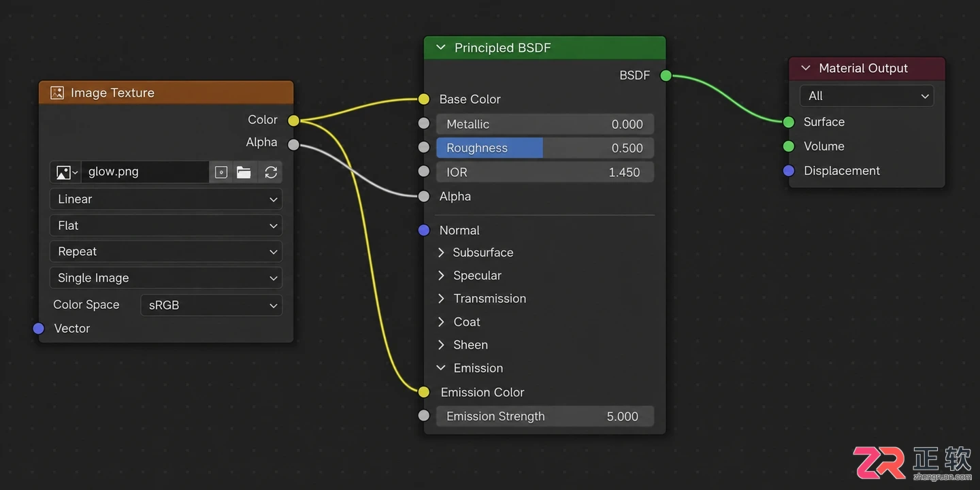Expand the Specular panel
980x490 pixels.
pyautogui.click(x=440, y=276)
